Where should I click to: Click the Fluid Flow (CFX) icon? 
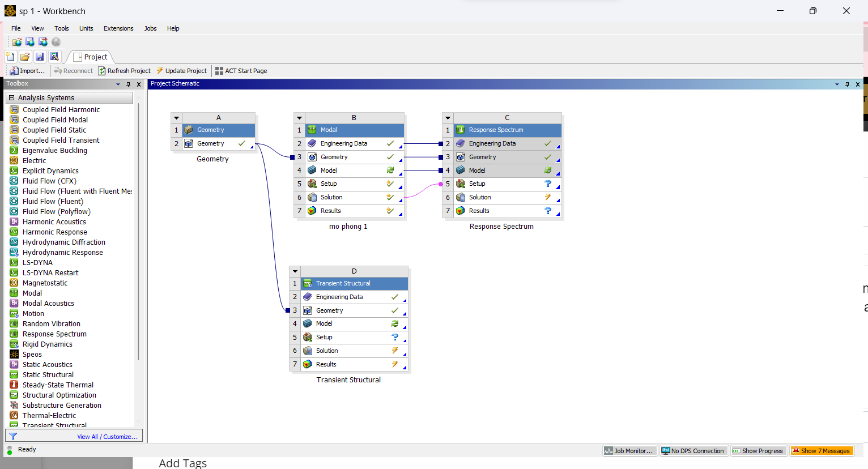pyautogui.click(x=14, y=181)
